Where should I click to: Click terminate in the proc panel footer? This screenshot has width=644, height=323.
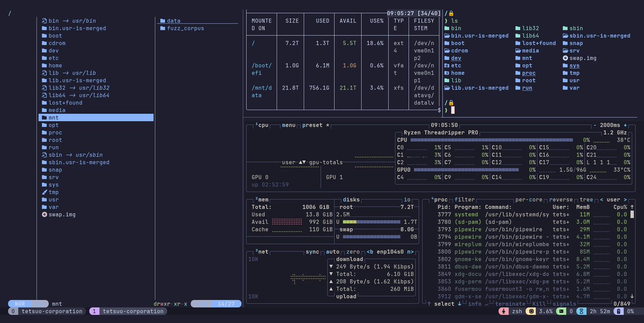(510, 304)
